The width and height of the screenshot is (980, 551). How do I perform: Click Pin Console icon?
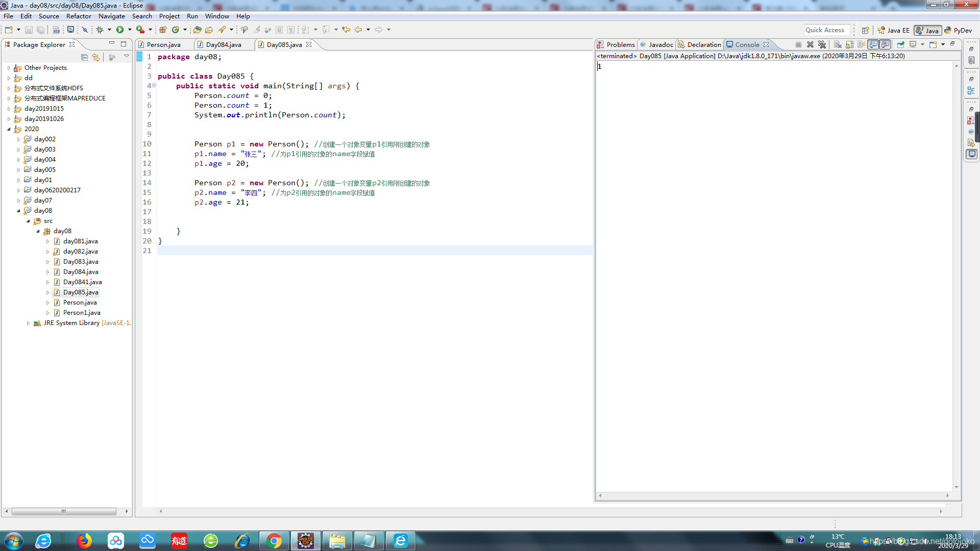(901, 44)
